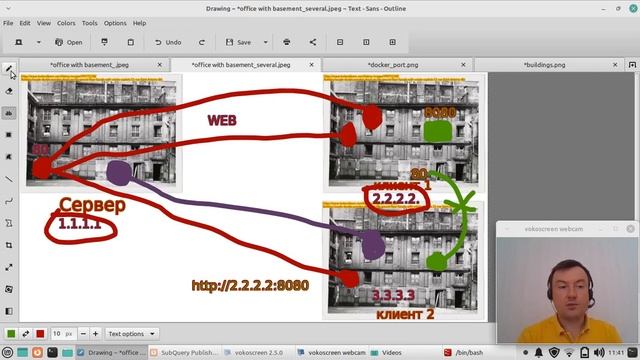The width and height of the screenshot is (640, 360).
Task: Swap the main and secondary colors
Action: coord(26,334)
